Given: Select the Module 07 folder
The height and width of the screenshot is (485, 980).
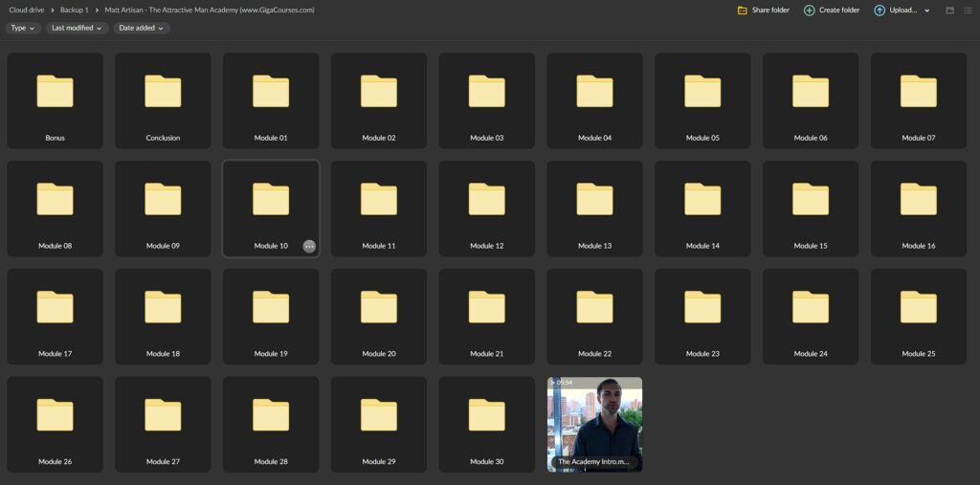Looking at the screenshot, I should 918,100.
